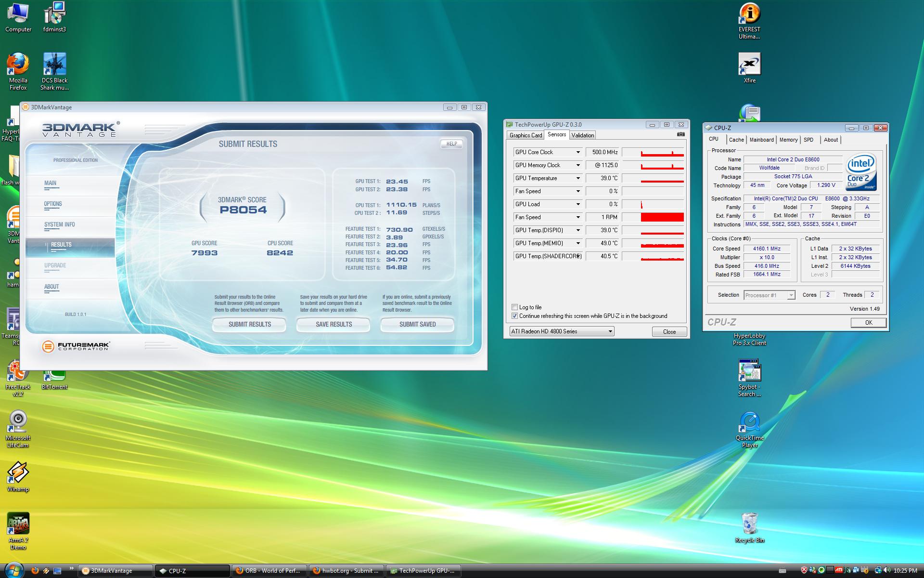Viewport: 924px width, 578px height.
Task: Click the SUBMIT RESULTS button
Action: pyautogui.click(x=249, y=325)
